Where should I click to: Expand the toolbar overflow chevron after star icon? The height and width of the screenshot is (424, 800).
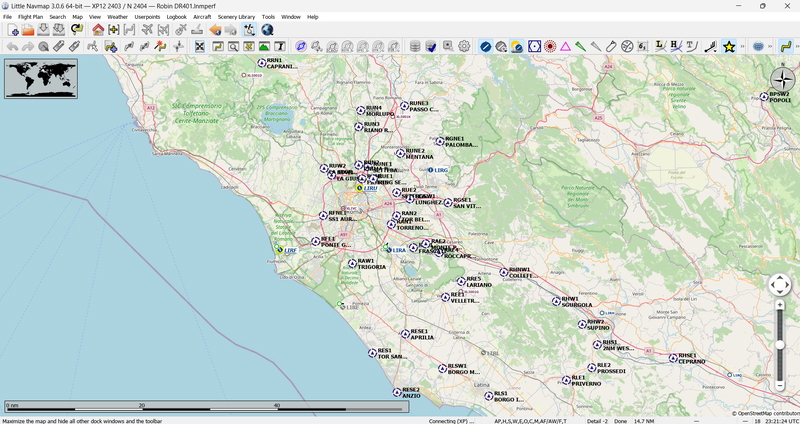pos(742,46)
